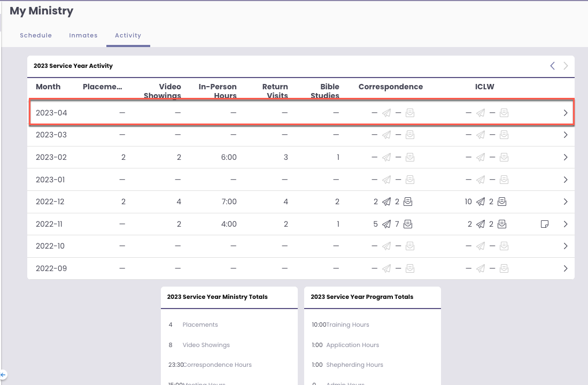Expand the 2023-03 row chevron

(x=566, y=135)
